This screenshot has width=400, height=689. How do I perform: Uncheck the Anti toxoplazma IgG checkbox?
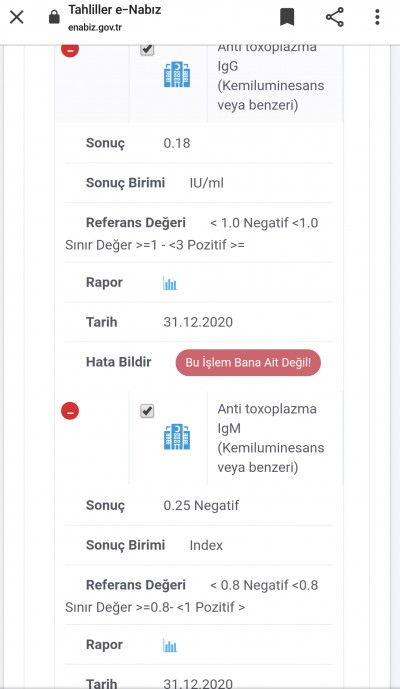[x=147, y=49]
